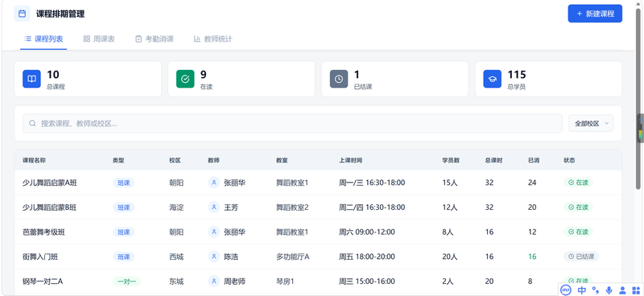The width and height of the screenshot is (644, 296).
Task: Click campus 海淀 cell
Action: pos(176,208)
